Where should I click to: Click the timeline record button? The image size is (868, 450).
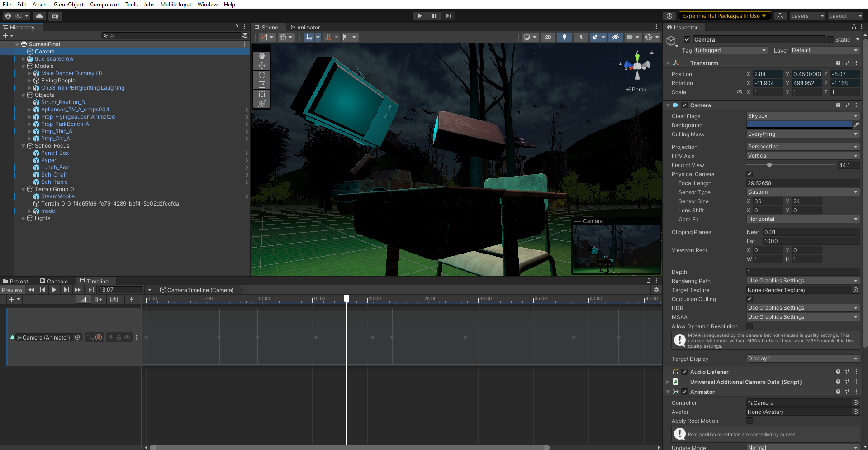99,337
